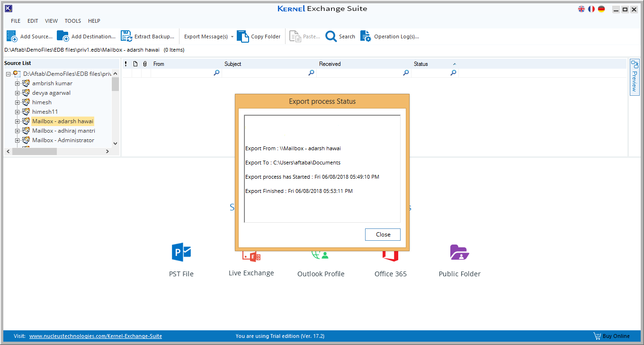Switch language to English flag
The height and width of the screenshot is (345, 644).
pos(581,9)
